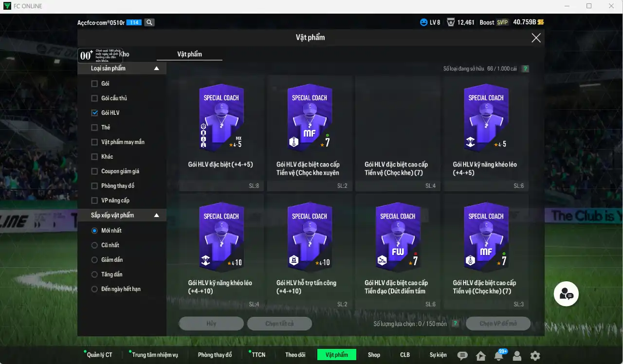
Task: Click the FC currency icon next to 40.759B
Action: (x=541, y=22)
